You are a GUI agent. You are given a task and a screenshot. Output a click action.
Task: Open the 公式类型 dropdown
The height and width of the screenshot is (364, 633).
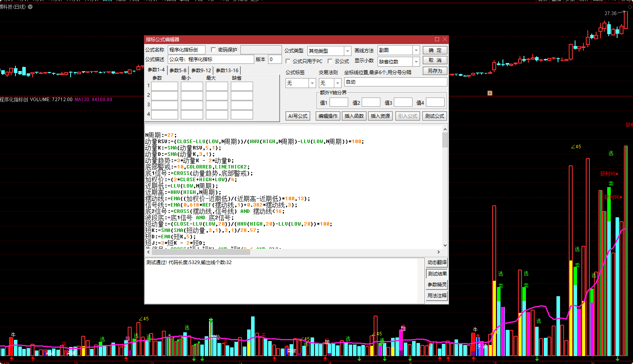pyautogui.click(x=347, y=51)
